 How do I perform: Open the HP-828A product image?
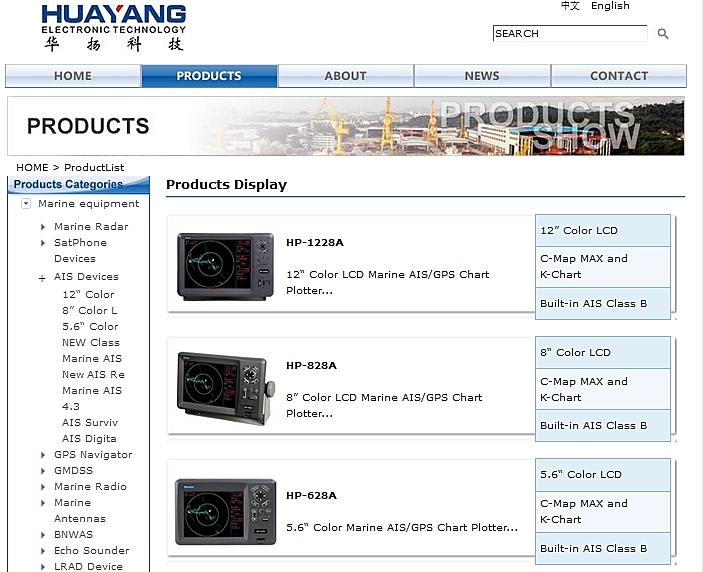pyautogui.click(x=226, y=388)
